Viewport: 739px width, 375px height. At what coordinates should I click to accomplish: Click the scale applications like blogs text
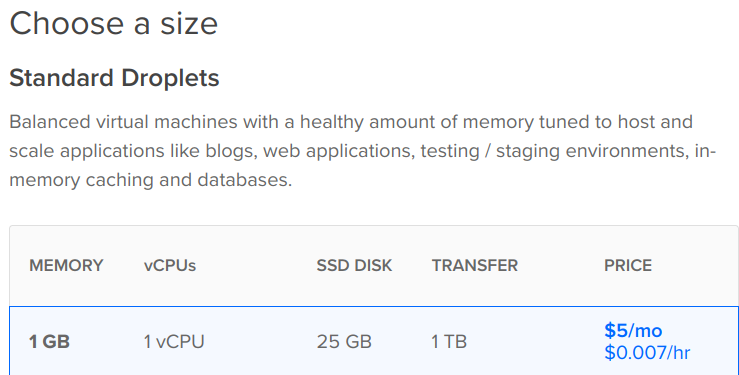(x=133, y=151)
